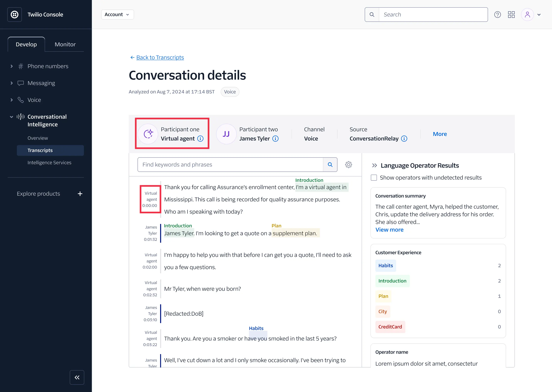Select the Plan operator tag in Customer Experience
The image size is (552, 392).
pos(383,296)
